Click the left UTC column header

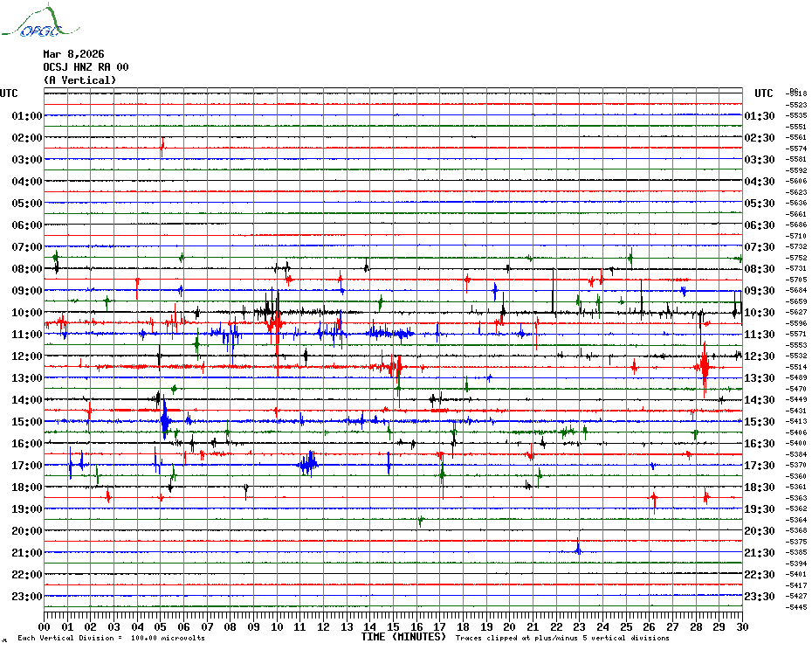coord(9,93)
